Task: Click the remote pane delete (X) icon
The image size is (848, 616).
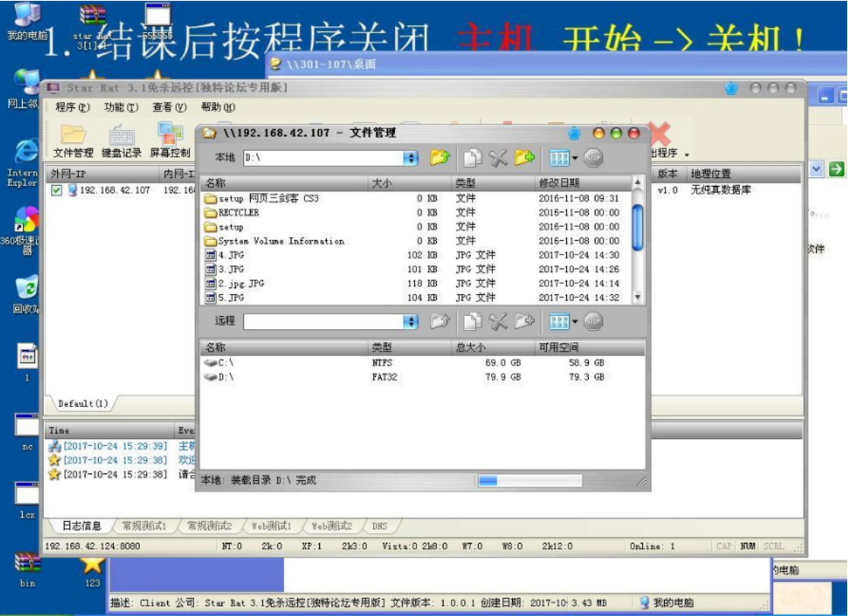Action: coord(498,321)
